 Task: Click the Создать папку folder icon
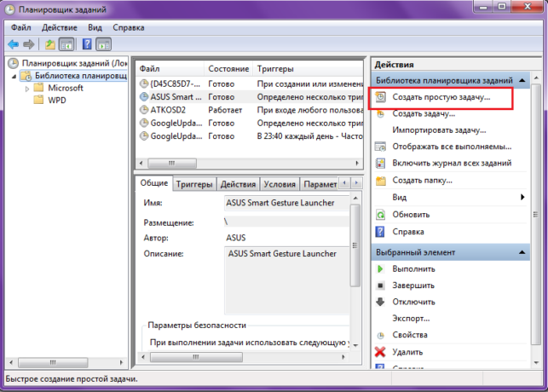380,181
